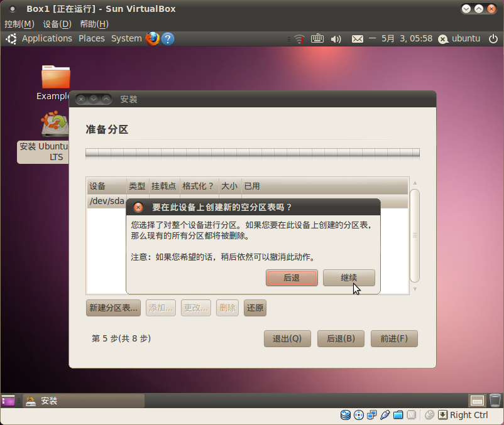Click the keyboard indicator icon
This screenshot has height=425, width=504.
317,38
